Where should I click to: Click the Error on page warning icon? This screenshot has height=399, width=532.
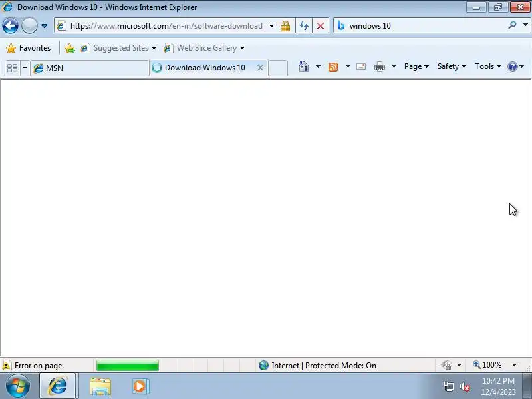click(7, 365)
